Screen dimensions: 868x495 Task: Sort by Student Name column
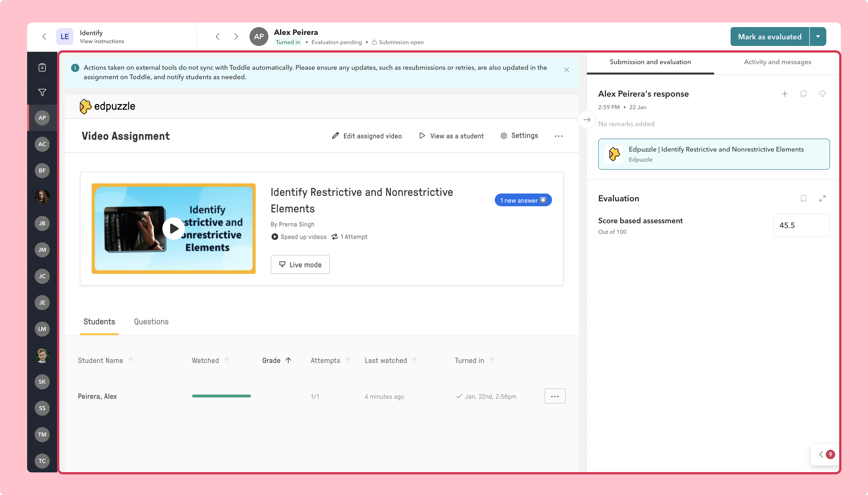(x=106, y=360)
